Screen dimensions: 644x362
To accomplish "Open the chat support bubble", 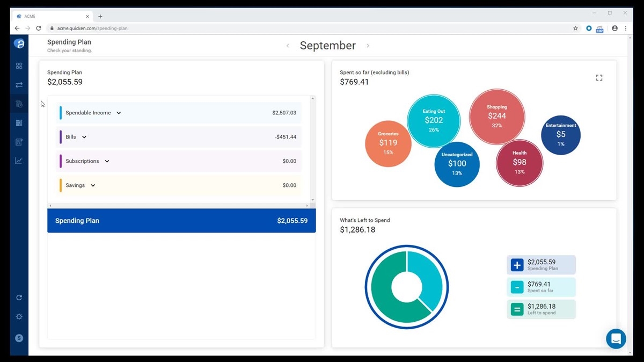I will click(616, 339).
